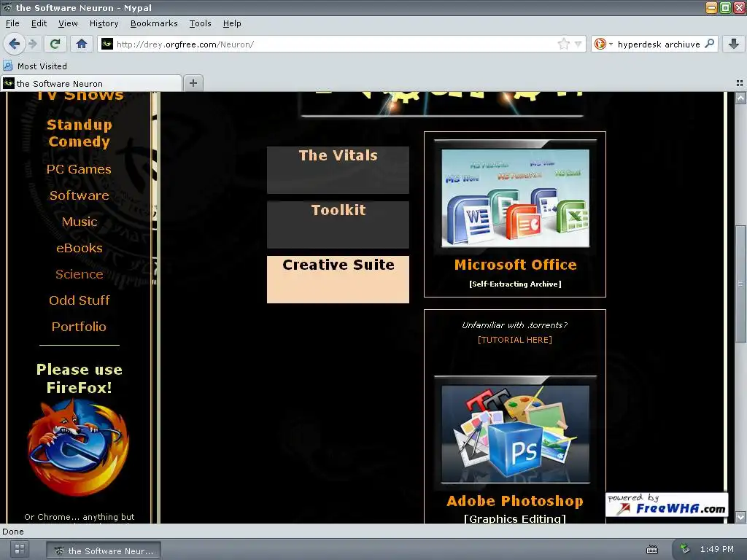Open the eBooks sidebar link

[x=80, y=248]
